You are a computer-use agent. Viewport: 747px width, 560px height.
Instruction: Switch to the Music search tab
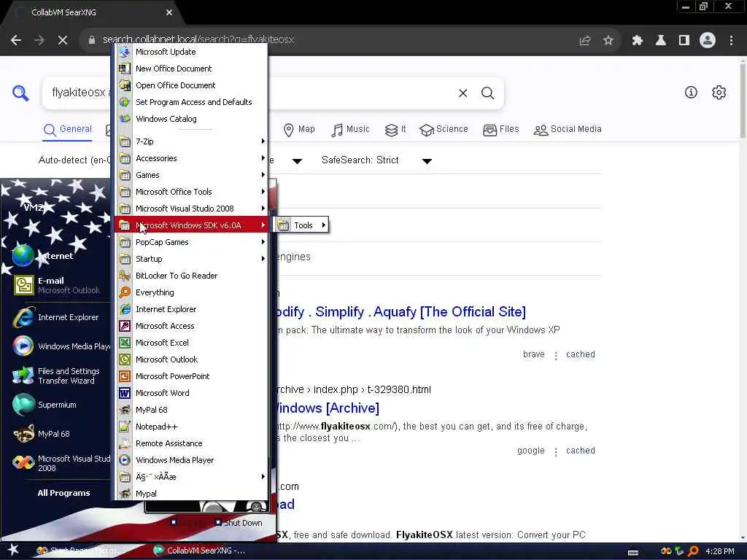click(x=350, y=130)
